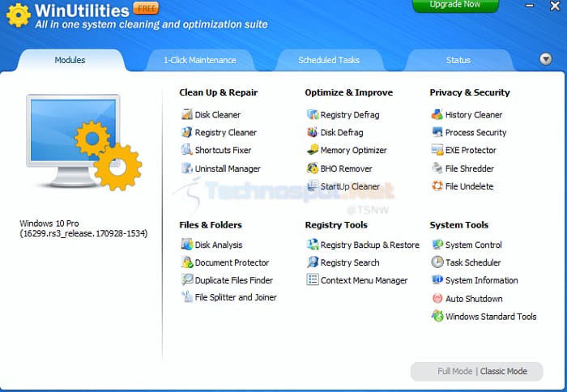Switch to the Modules tab
The width and height of the screenshot is (567, 392).
click(70, 60)
